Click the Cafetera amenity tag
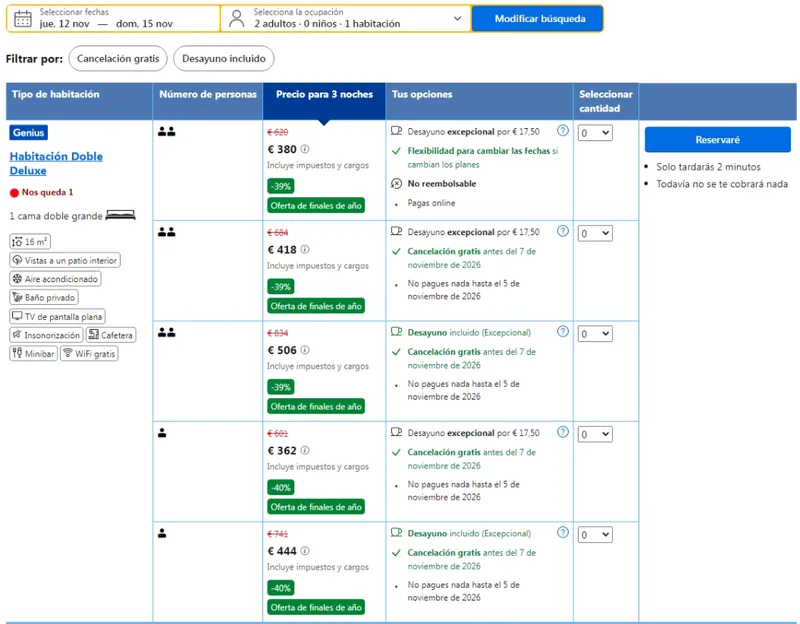The width and height of the screenshot is (800, 624). [x=111, y=335]
